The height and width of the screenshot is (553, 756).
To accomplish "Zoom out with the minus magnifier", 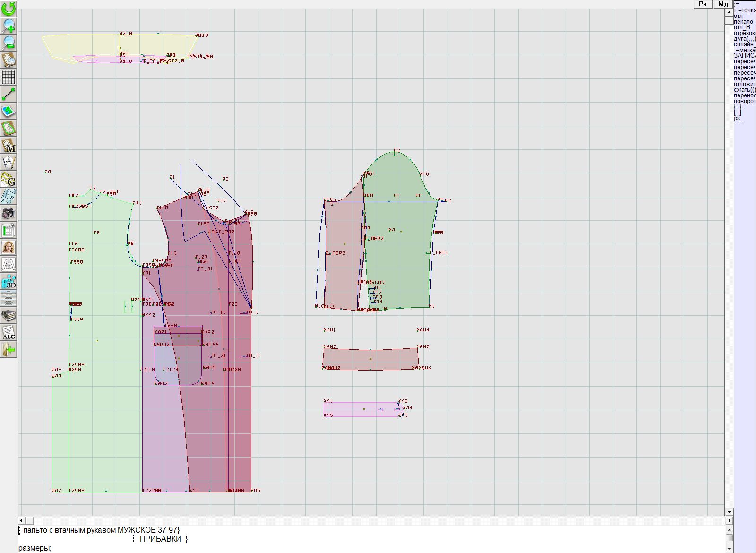I will click(x=9, y=43).
